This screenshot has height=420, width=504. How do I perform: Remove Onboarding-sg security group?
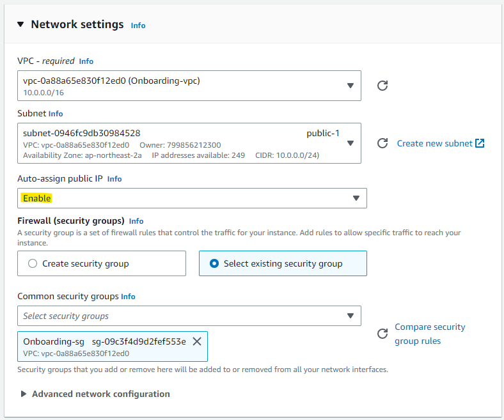point(197,341)
